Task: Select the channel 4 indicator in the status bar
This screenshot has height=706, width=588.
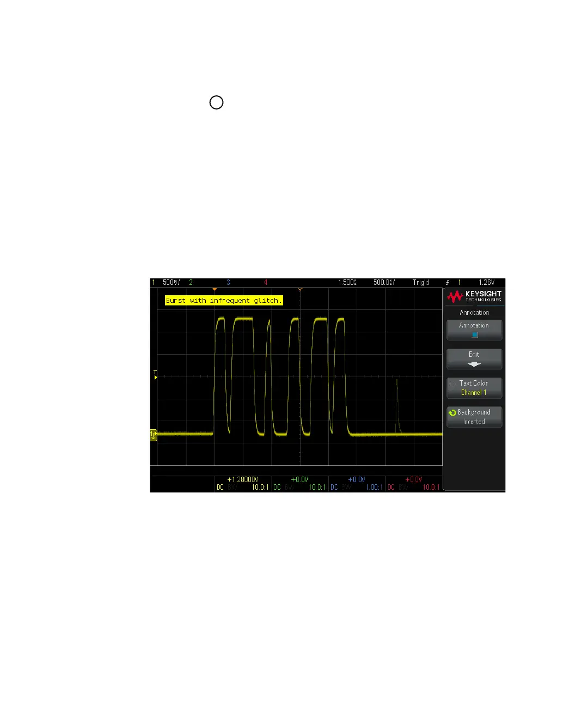Action: (266, 283)
